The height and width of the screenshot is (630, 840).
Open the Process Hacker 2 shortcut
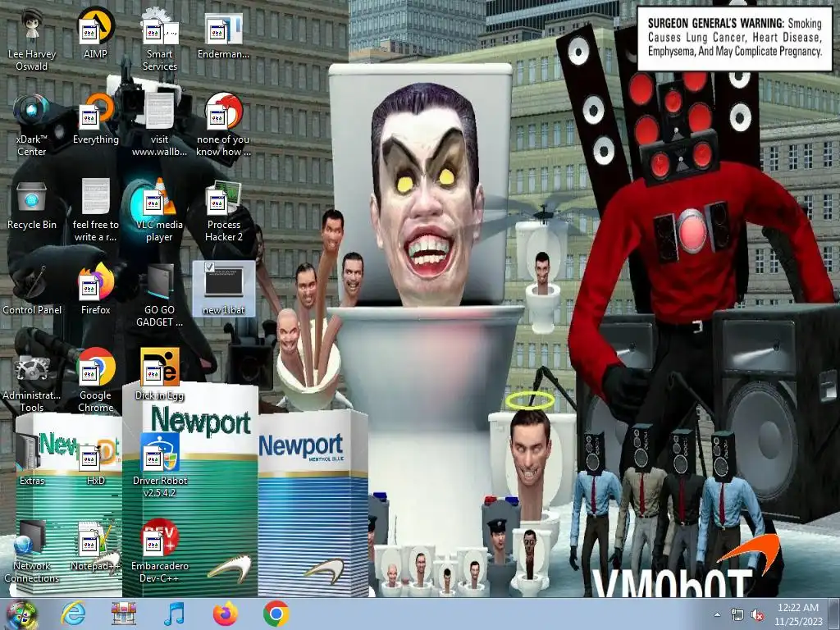coord(223,211)
